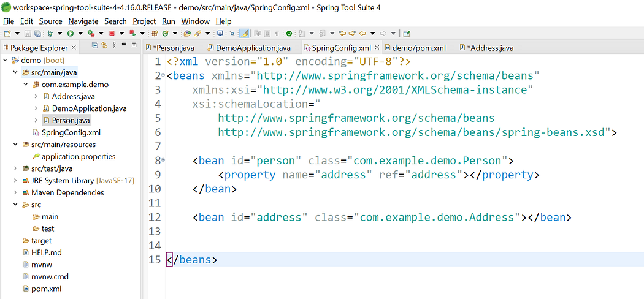The image size is (644, 299).
Task: Collapse the demo [boot] project node
Action: pos(5,60)
